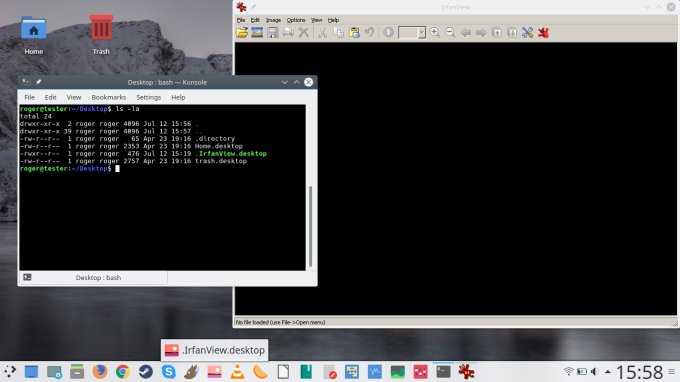Click the pin icon in Konsole title bar
The height and width of the screenshot is (382, 680).
39,82
